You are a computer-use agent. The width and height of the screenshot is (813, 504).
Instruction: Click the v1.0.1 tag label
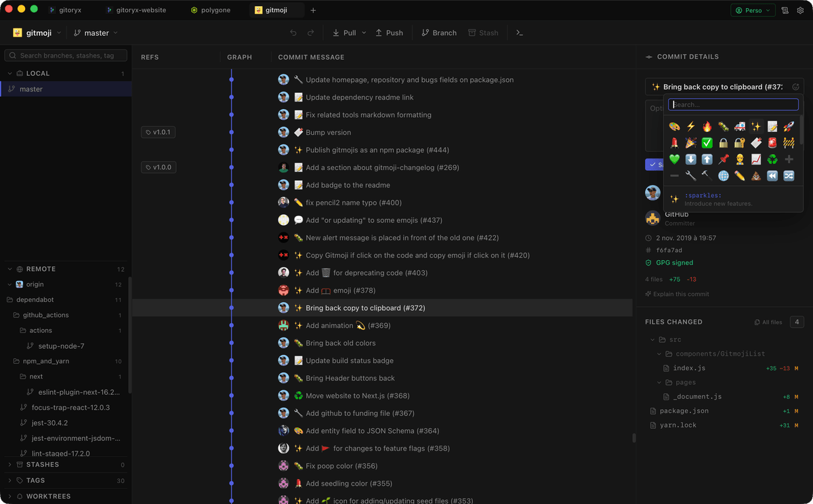click(x=159, y=132)
